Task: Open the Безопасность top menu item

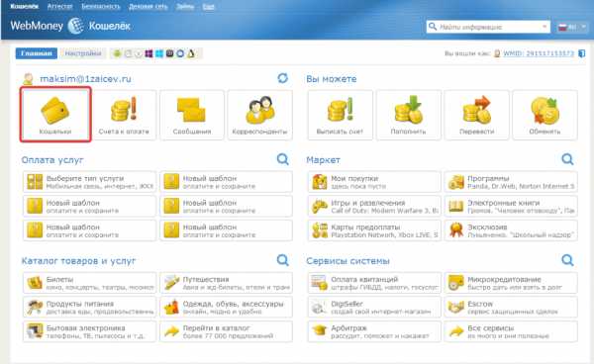Action: coord(101,7)
